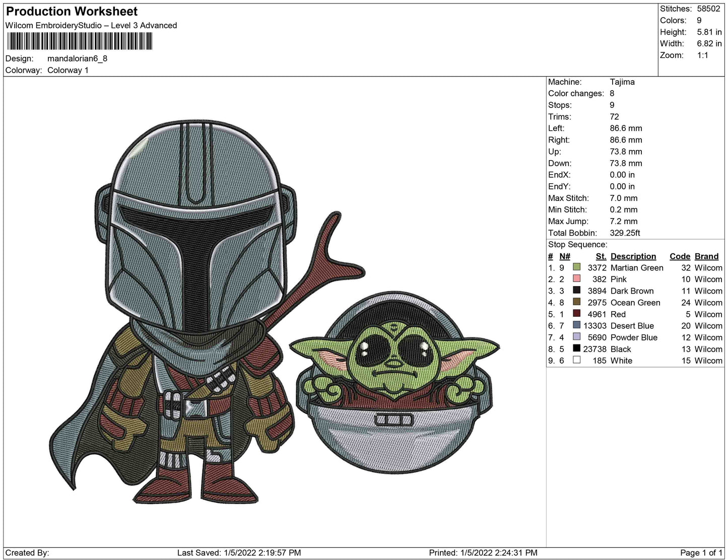Image resolution: width=728 pixels, height=560 pixels.
Task: Click the "Martian Green" description
Action: click(x=637, y=268)
